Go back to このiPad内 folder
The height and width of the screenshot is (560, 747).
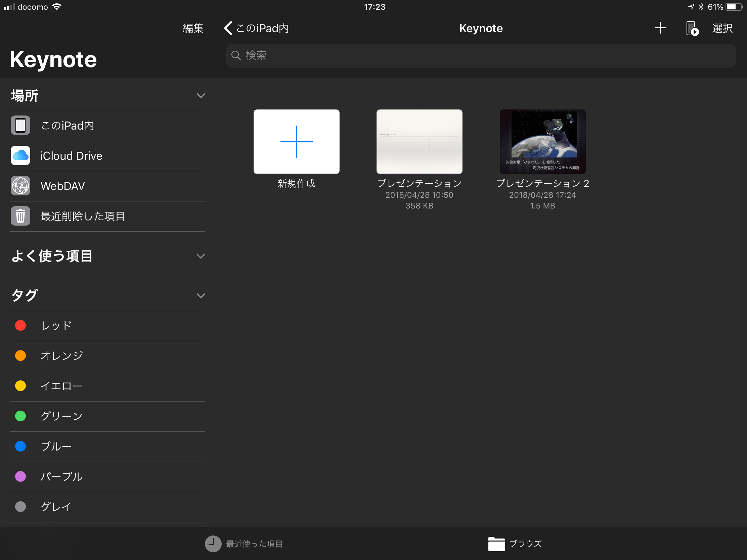point(256,28)
